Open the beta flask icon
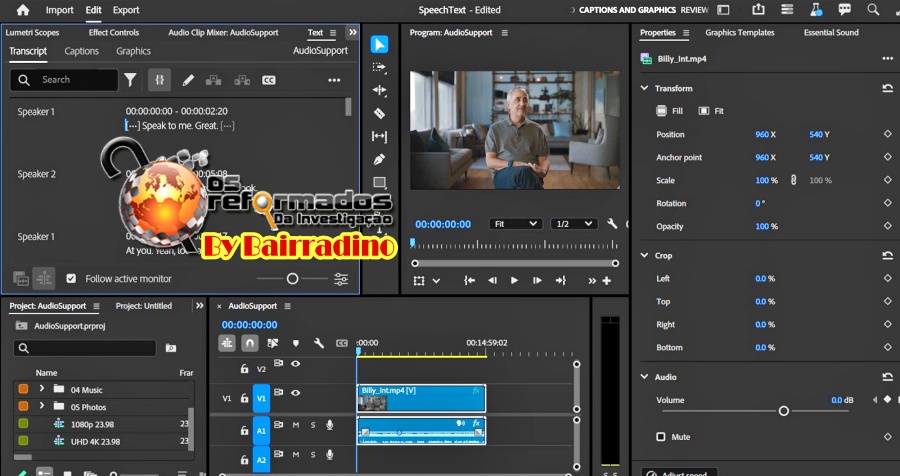 (816, 10)
